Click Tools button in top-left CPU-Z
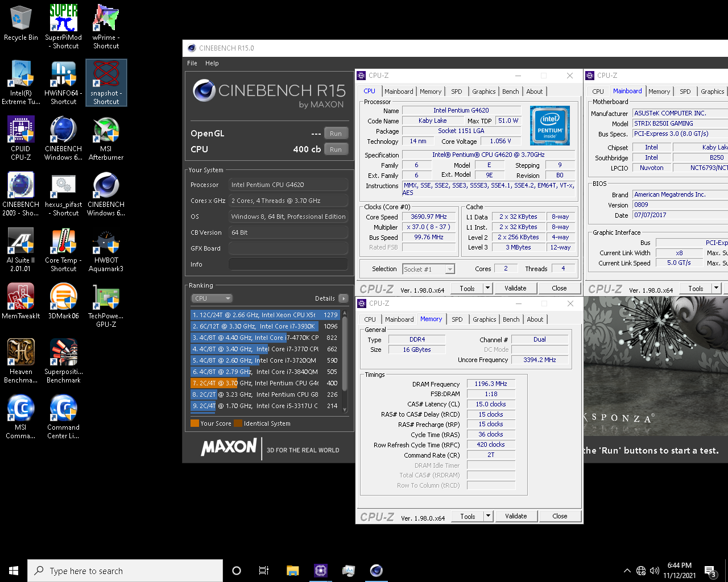This screenshot has height=582, width=728. coord(467,288)
